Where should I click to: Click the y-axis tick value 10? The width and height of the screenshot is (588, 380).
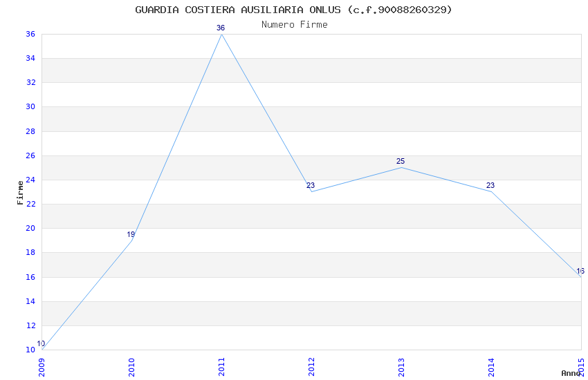(30, 350)
